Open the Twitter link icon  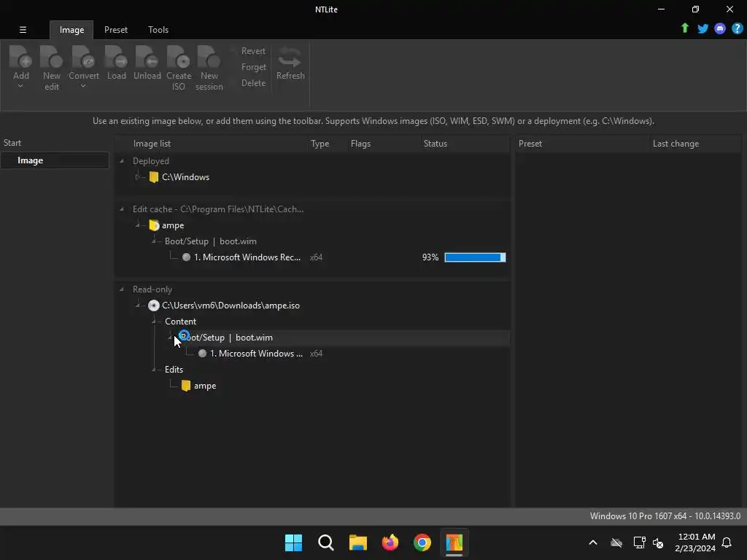click(x=703, y=28)
